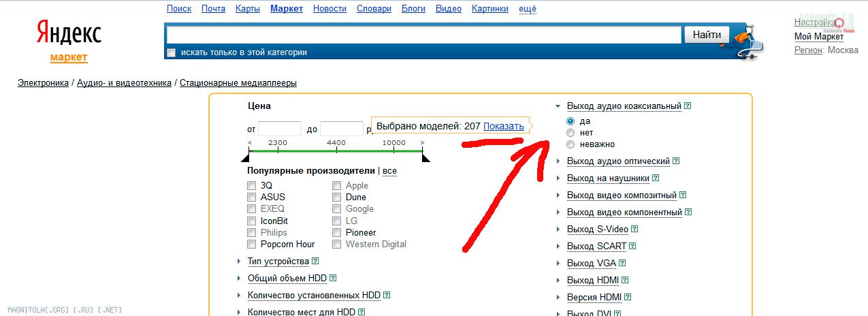The image size is (868, 316).
Task: Click Показать link in selected models tooltip
Action: [x=504, y=126]
